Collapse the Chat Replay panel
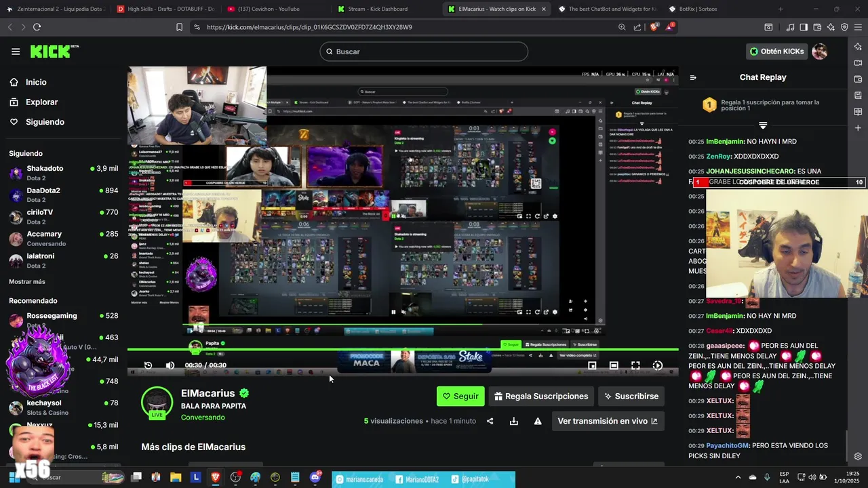This screenshot has height=488, width=868. point(693,77)
